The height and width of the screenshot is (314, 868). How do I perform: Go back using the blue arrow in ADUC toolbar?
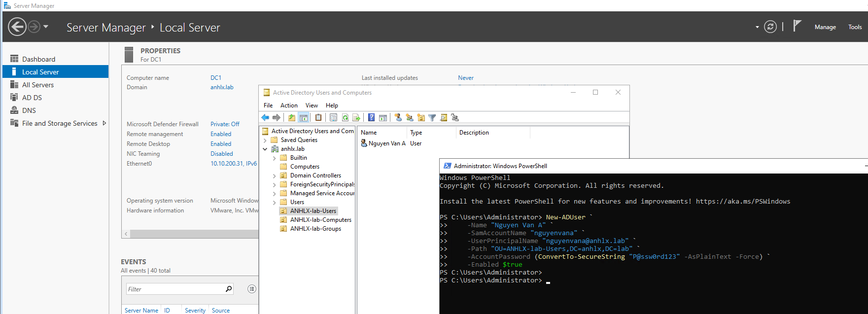pyautogui.click(x=265, y=117)
